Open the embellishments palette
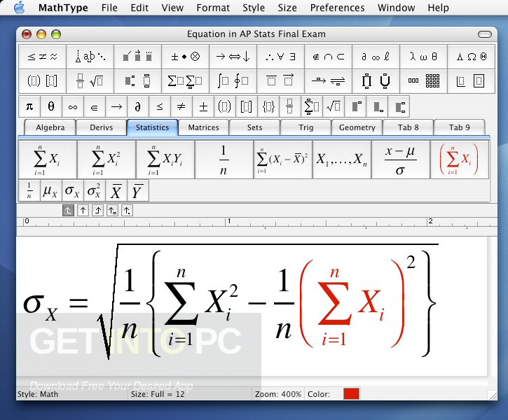The height and width of the screenshot is (420, 508). click(138, 57)
